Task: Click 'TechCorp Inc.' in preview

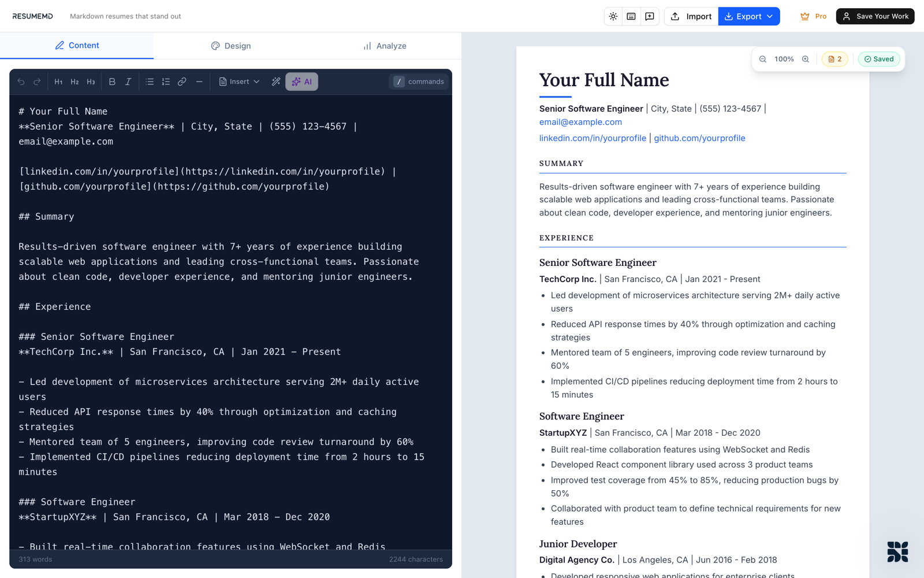Action: coord(568,279)
